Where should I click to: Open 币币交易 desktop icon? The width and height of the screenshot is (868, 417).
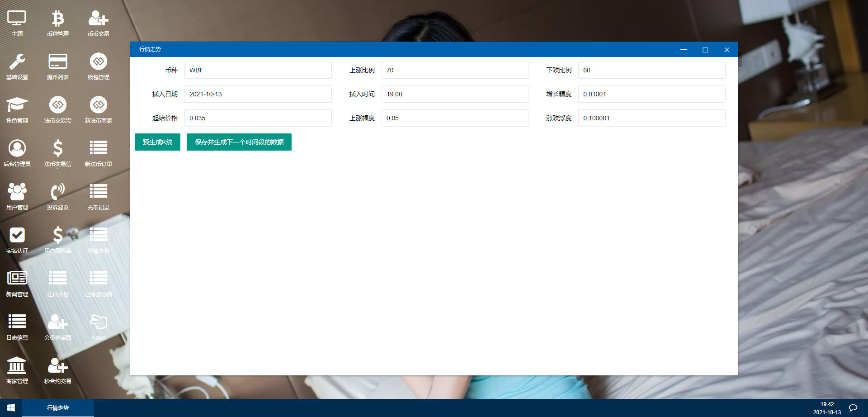99,24
